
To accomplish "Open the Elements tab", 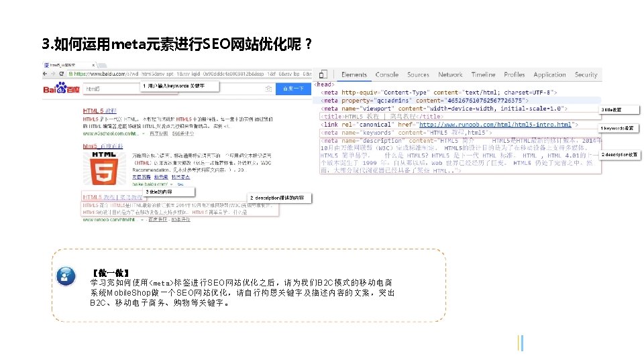I will click(x=354, y=74).
